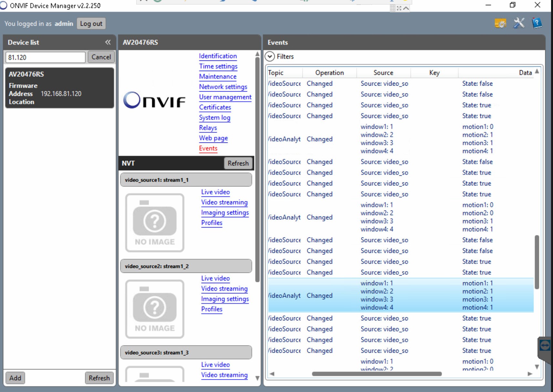Open Identification settings
This screenshot has height=392, width=553.
tap(218, 56)
